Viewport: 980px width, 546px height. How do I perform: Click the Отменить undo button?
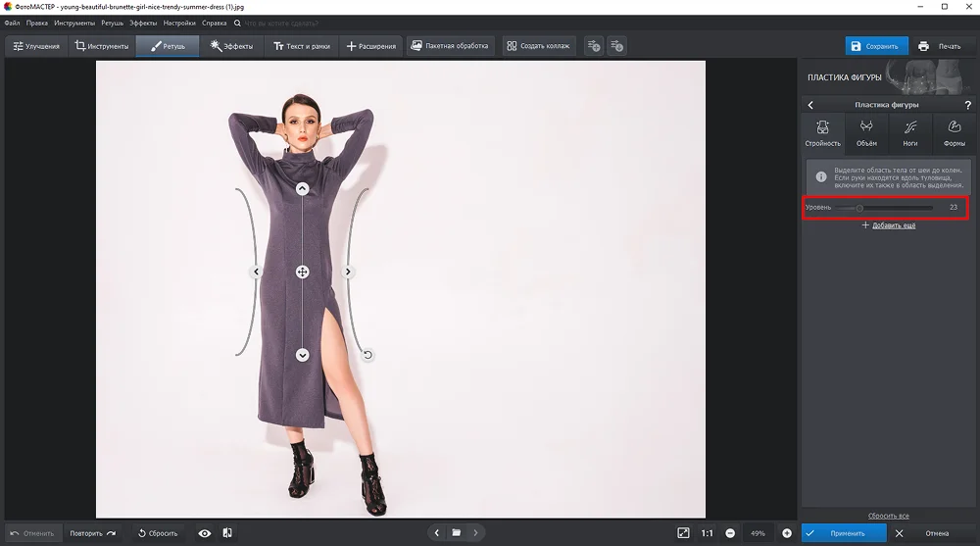(x=33, y=533)
